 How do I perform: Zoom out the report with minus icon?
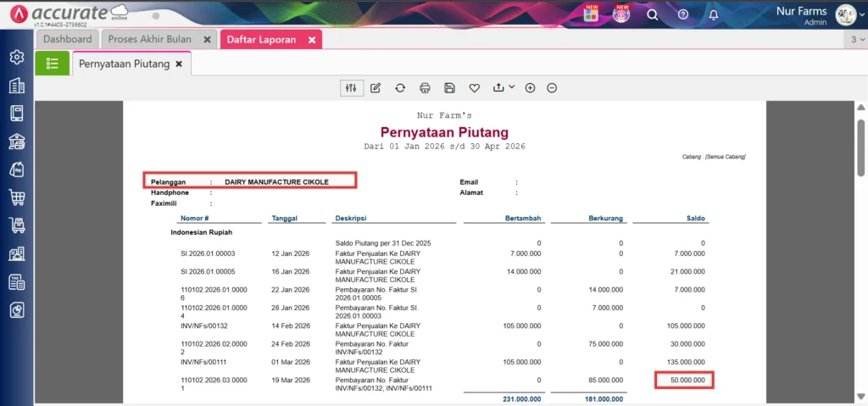point(552,88)
